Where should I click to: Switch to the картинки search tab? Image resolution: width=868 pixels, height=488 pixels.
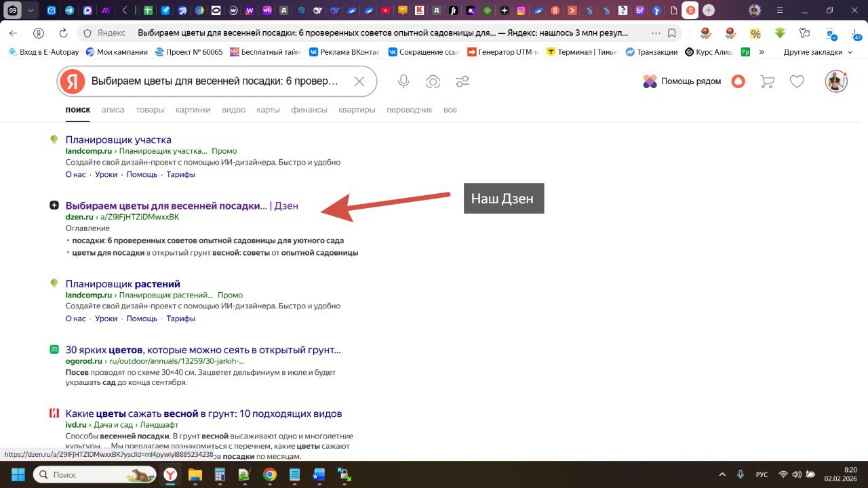[193, 110]
